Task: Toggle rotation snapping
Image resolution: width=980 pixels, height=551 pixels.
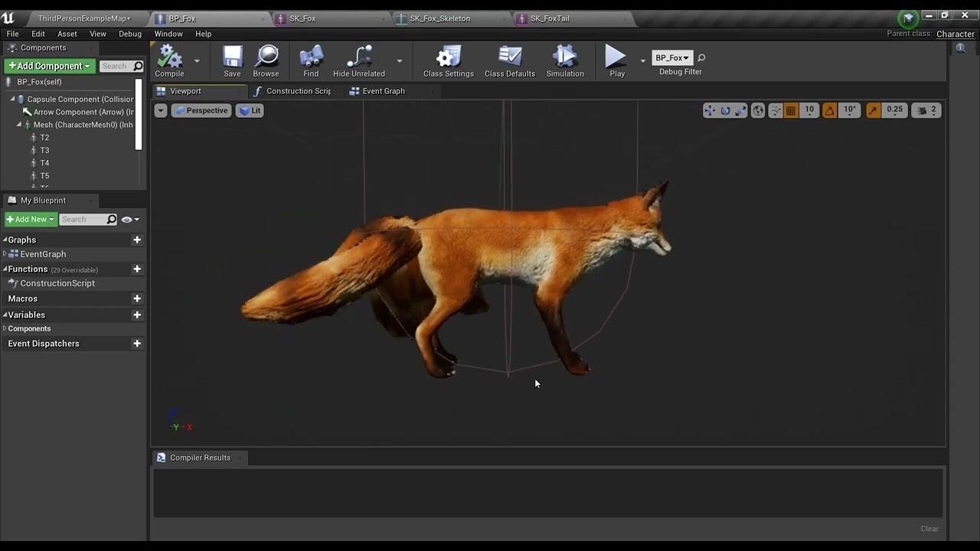Action: [x=829, y=110]
